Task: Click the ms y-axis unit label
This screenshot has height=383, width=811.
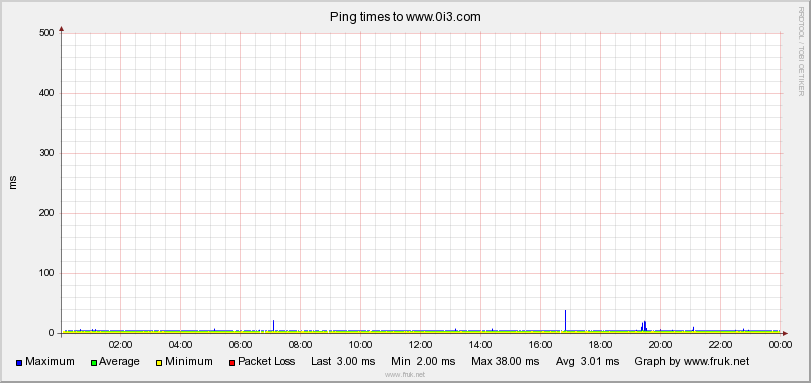Action: coord(13,183)
